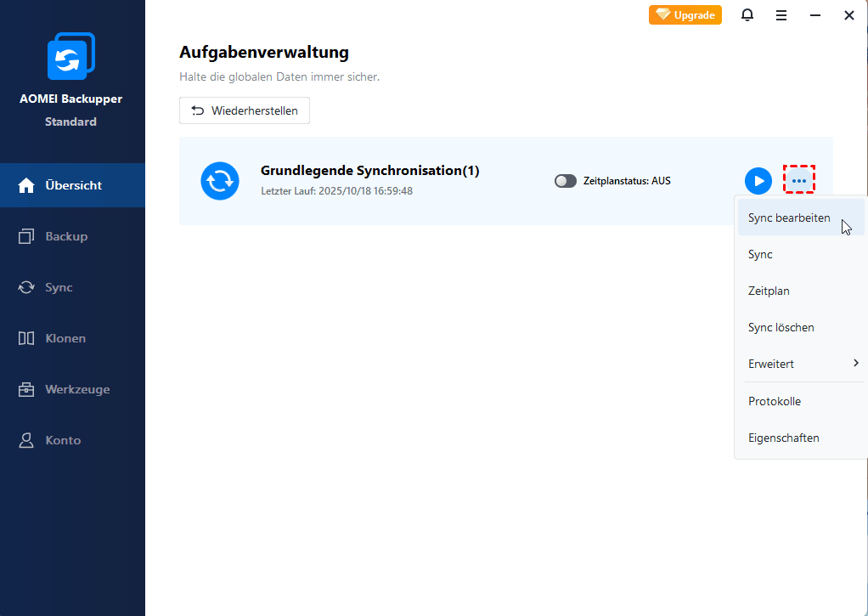Screen dimensions: 868x616
Task: Open the Übersicht home section
Action: [x=72, y=185]
